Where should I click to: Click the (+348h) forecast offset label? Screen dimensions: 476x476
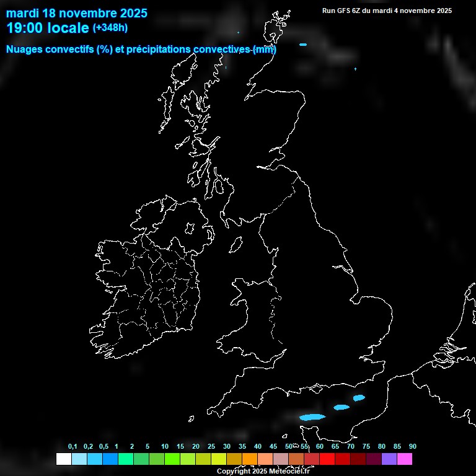[x=110, y=28]
